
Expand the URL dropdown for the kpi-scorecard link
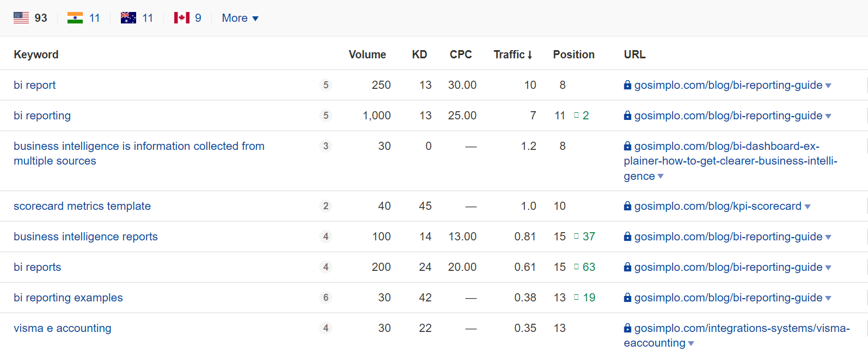(808, 207)
